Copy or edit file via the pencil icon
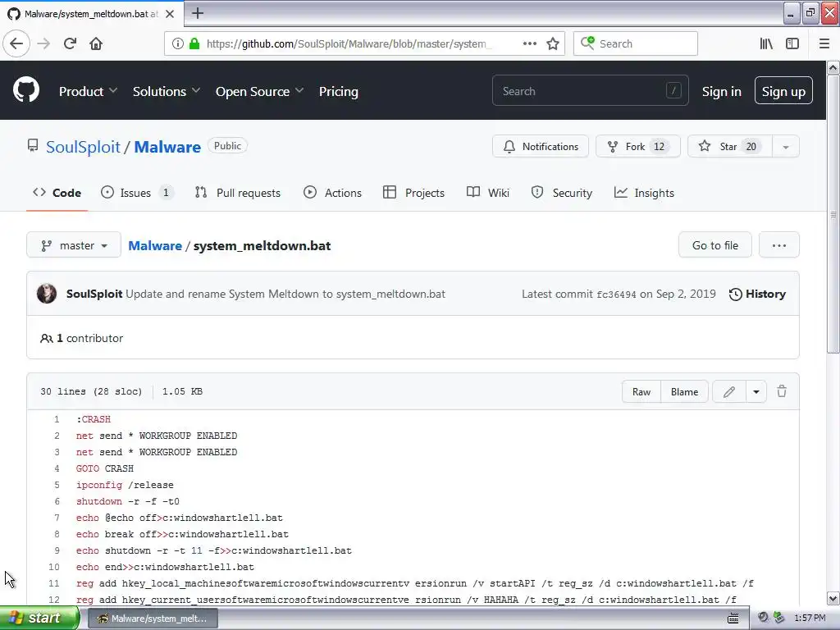The image size is (840, 630). tap(729, 391)
